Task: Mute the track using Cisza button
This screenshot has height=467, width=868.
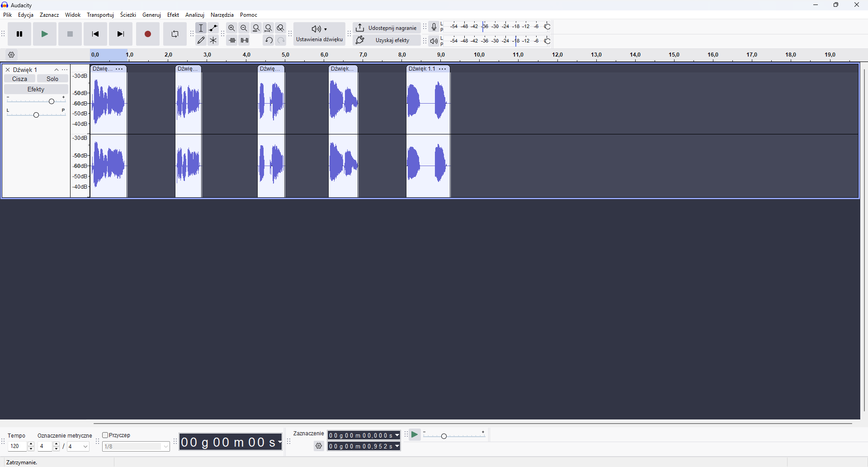Action: (19, 78)
